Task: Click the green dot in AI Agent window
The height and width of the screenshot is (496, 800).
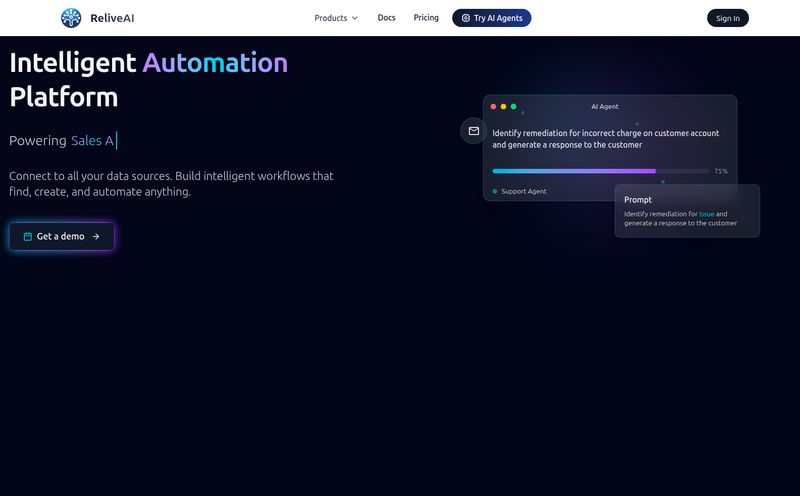Action: coord(514,107)
